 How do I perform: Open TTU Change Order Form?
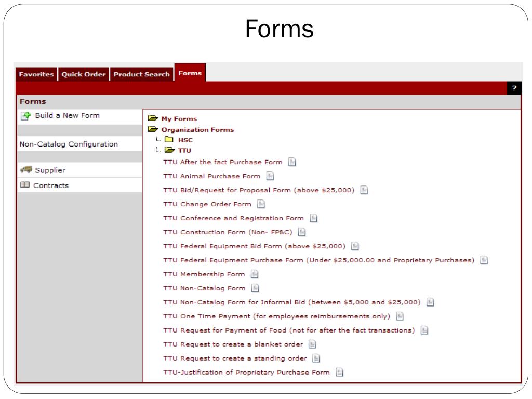pyautogui.click(x=207, y=204)
